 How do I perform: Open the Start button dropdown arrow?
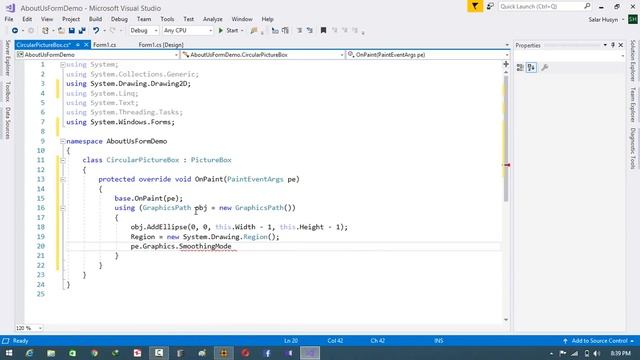(x=242, y=31)
